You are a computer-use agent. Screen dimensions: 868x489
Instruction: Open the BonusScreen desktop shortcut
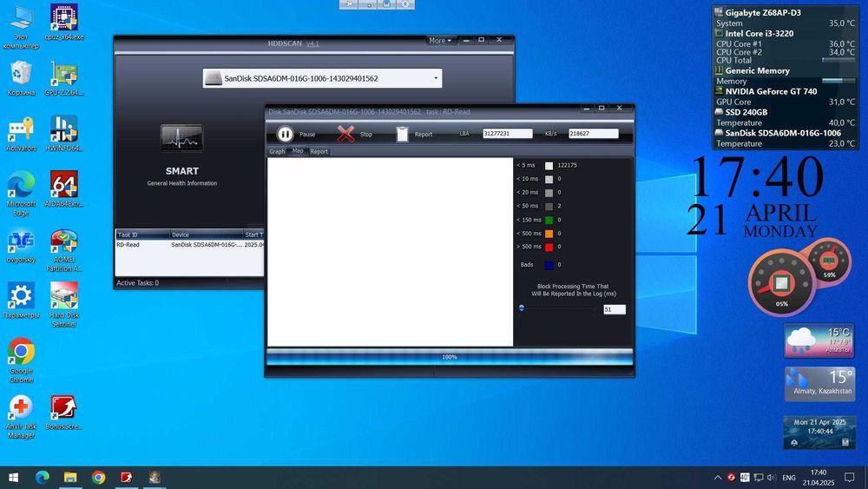(x=64, y=413)
